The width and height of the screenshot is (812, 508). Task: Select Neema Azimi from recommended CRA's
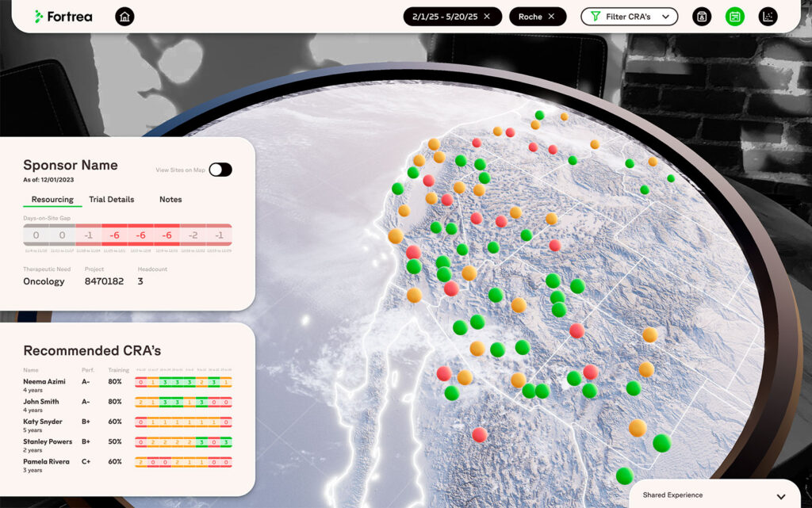click(44, 382)
